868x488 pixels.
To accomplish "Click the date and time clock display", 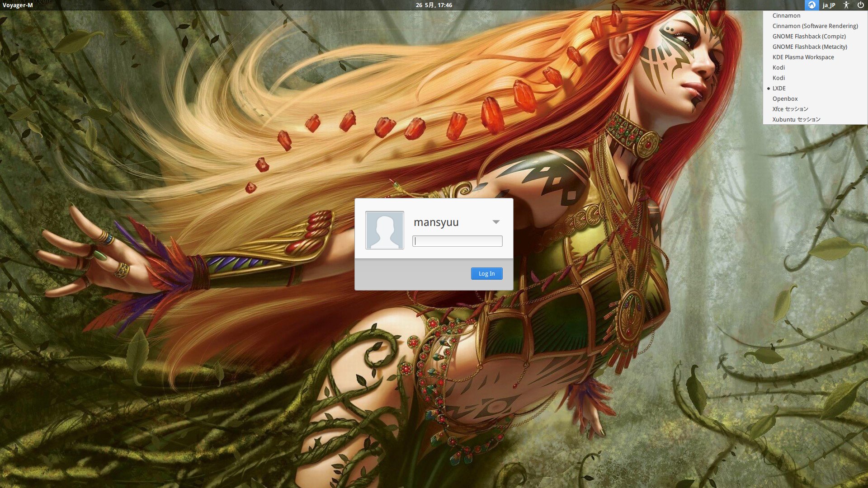I will [x=434, y=5].
